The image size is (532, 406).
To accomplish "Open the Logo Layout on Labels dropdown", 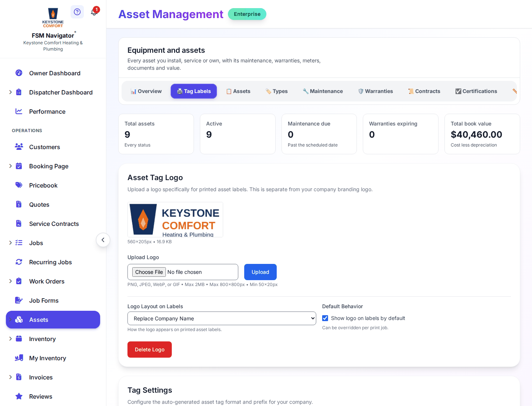I will click(x=222, y=319).
